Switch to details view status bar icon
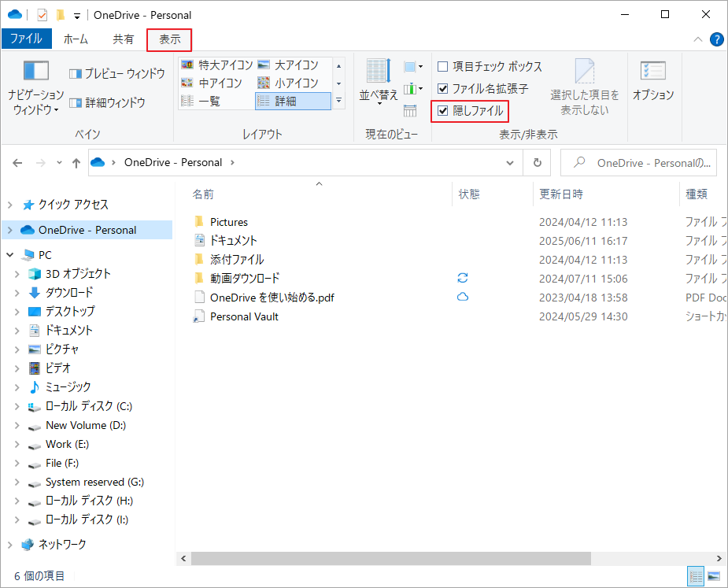This screenshot has height=588, width=728. pos(696,576)
